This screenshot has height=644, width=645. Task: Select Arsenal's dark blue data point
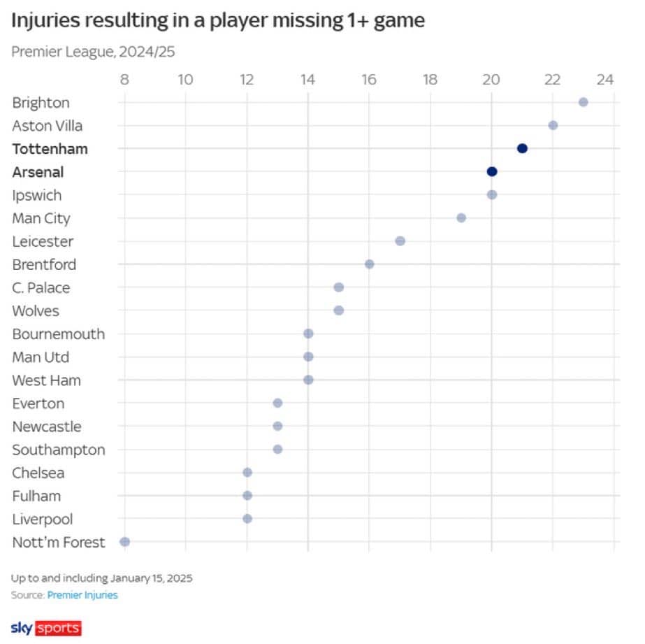[x=491, y=171]
